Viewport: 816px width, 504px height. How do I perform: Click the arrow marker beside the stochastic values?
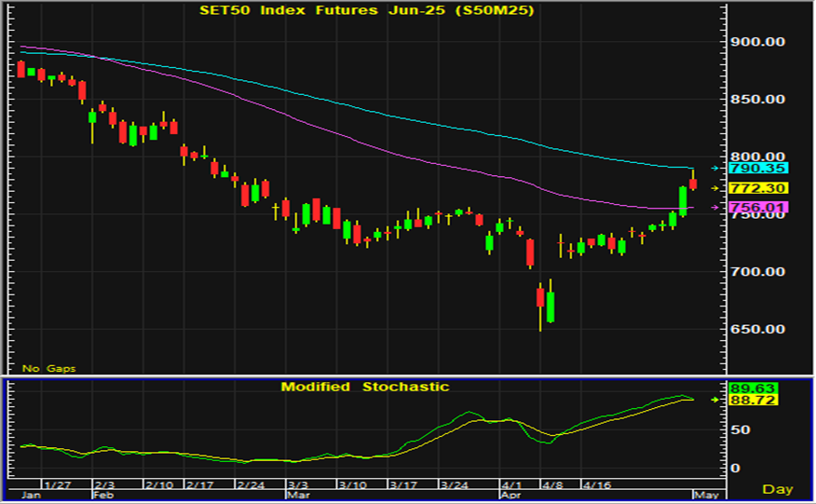tap(715, 400)
